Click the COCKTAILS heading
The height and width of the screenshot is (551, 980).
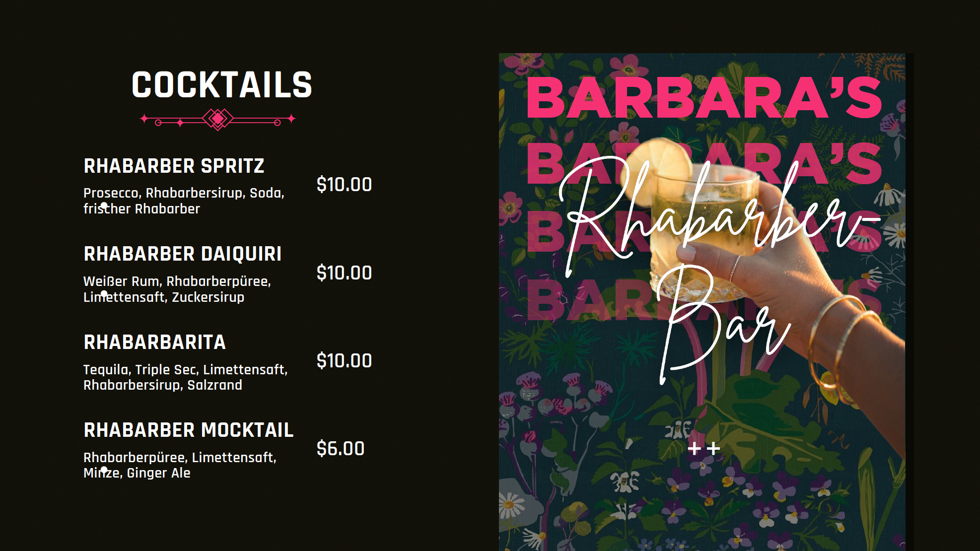point(221,85)
